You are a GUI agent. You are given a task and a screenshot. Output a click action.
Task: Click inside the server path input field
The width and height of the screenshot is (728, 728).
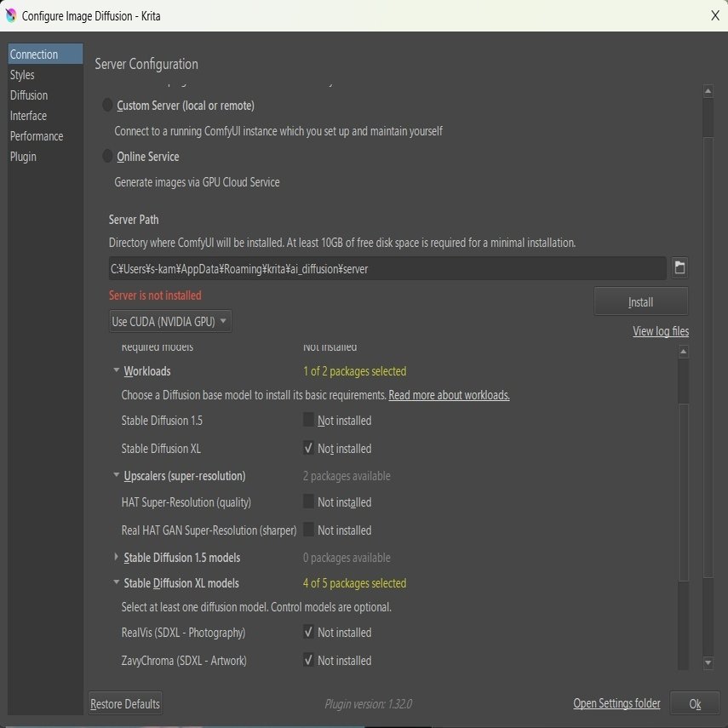387,268
